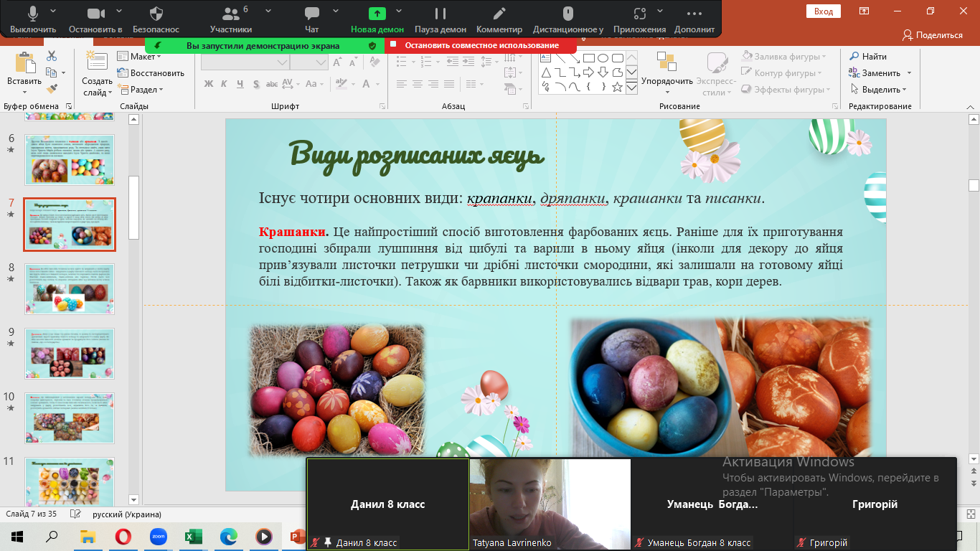The width and height of the screenshot is (980, 551).
Task: Open the Arrange (Упорядочить) menu
Action: point(667,74)
